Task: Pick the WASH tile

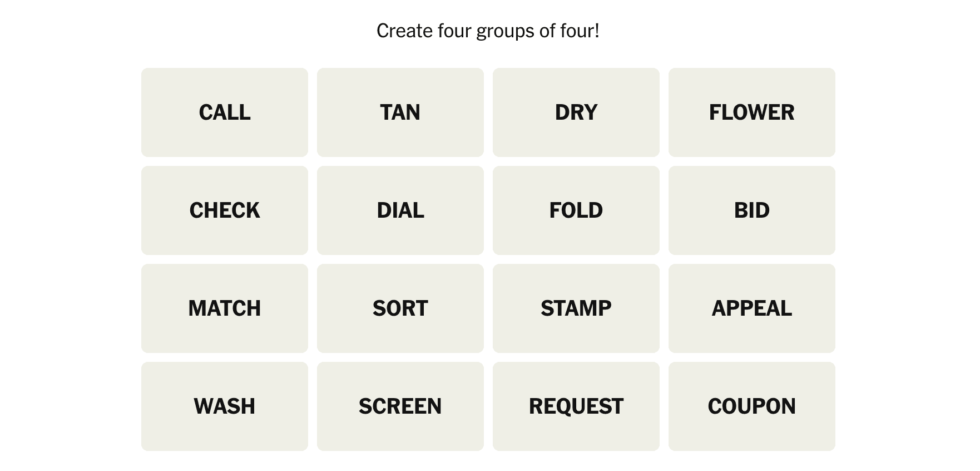Action: click(x=225, y=406)
